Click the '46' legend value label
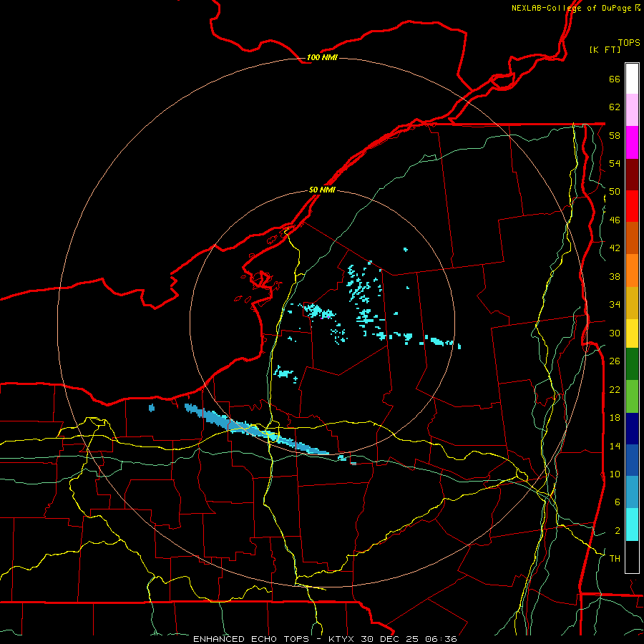644x644 pixels. tap(615, 220)
